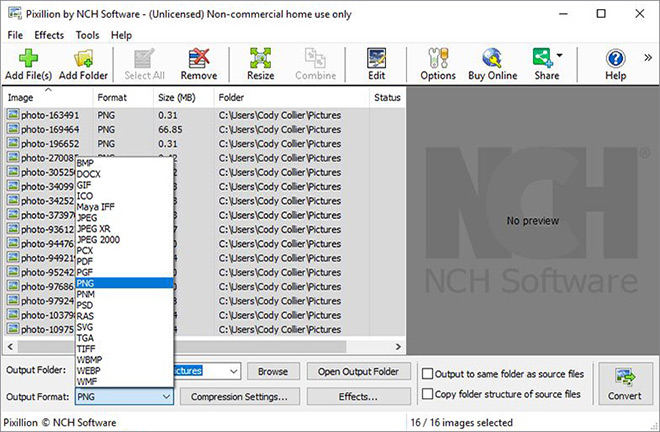The image size is (660, 432).
Task: Choose PGF from the dropdown list
Action: point(124,272)
